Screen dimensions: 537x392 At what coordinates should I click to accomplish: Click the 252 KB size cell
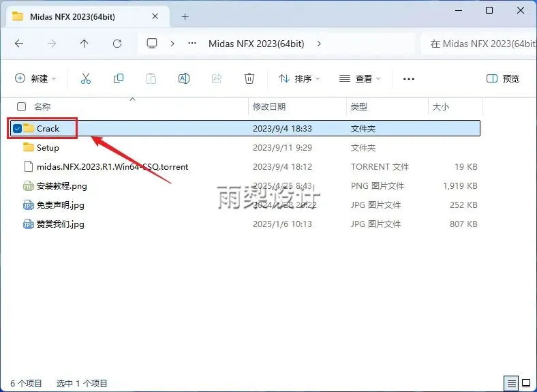(x=463, y=205)
